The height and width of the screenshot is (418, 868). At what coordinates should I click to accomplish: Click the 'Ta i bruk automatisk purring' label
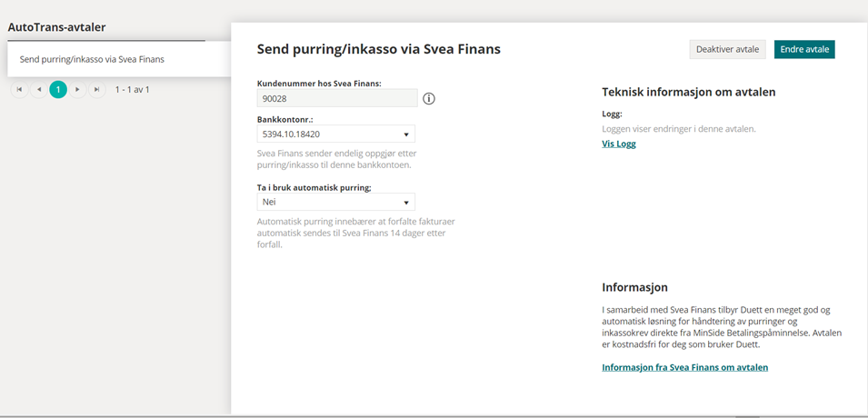click(x=314, y=188)
